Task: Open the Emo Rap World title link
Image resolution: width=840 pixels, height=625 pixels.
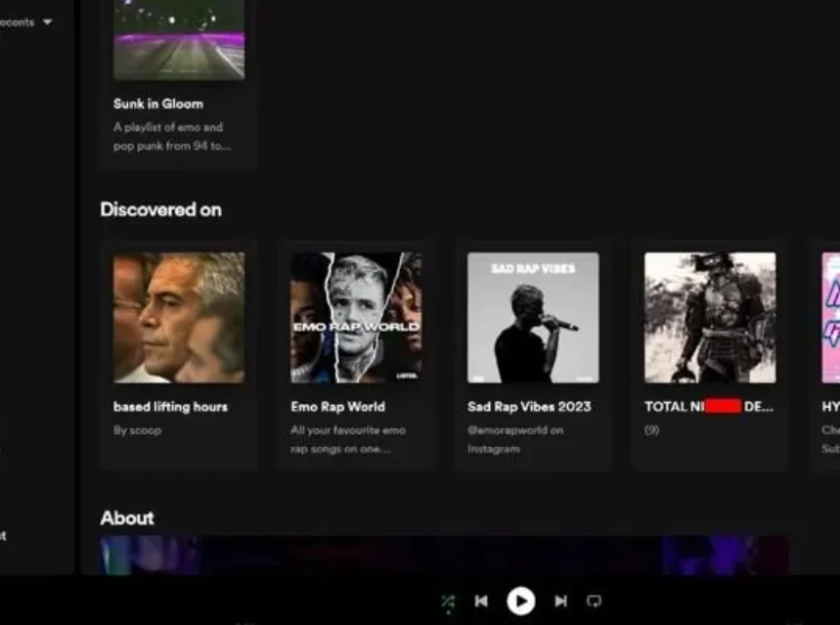Action: [337, 407]
